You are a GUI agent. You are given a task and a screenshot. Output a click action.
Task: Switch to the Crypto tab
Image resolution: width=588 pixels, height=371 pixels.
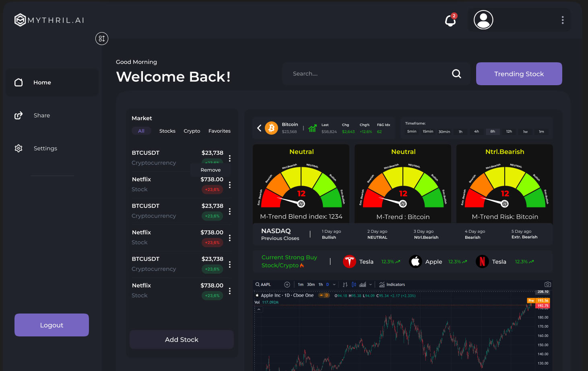pyautogui.click(x=192, y=131)
